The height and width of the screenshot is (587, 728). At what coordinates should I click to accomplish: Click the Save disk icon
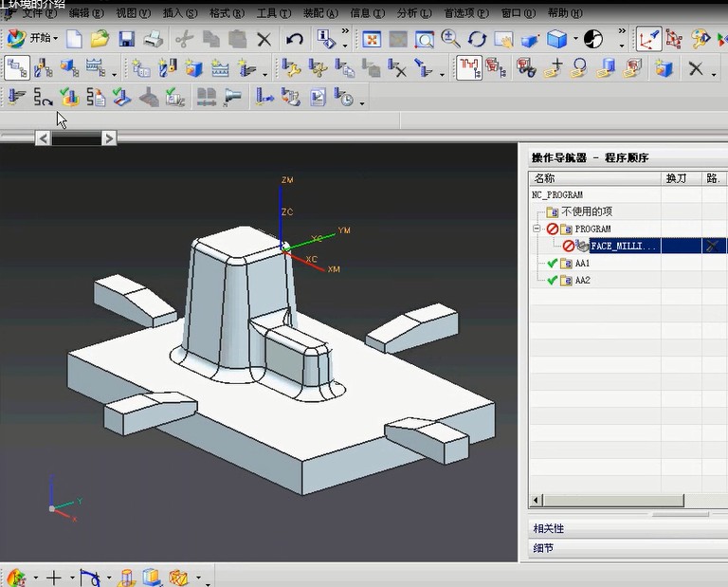pos(126,39)
